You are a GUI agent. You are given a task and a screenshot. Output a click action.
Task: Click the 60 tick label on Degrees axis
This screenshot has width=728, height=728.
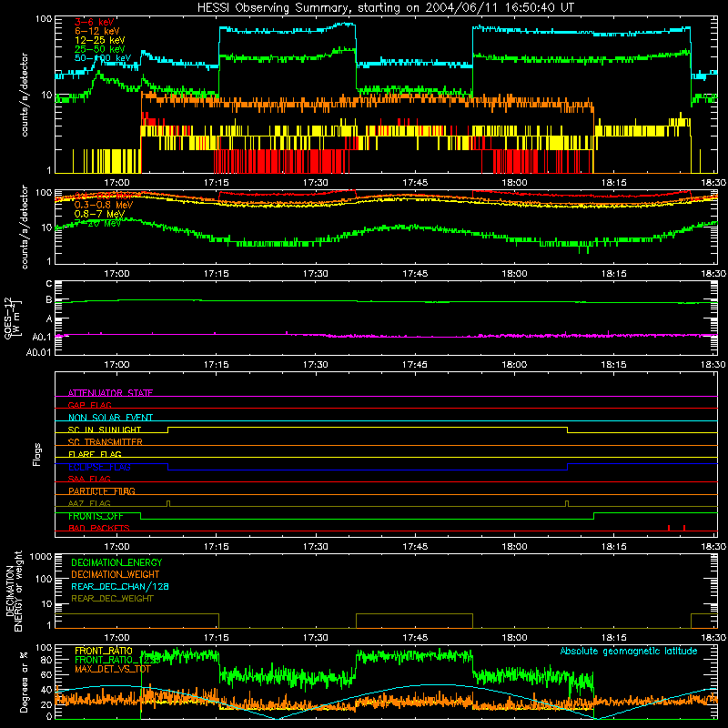point(46,675)
